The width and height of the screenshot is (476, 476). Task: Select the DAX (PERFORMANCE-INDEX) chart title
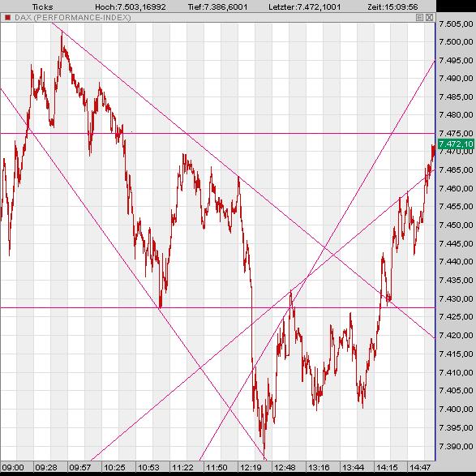[x=73, y=18]
